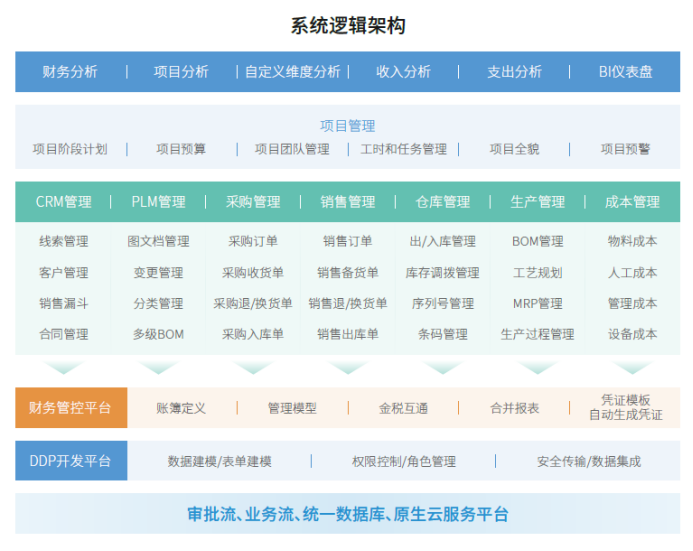The height and width of the screenshot is (551, 693).
Task: Click 权限控制/角色管理 item
Action: coord(404,462)
